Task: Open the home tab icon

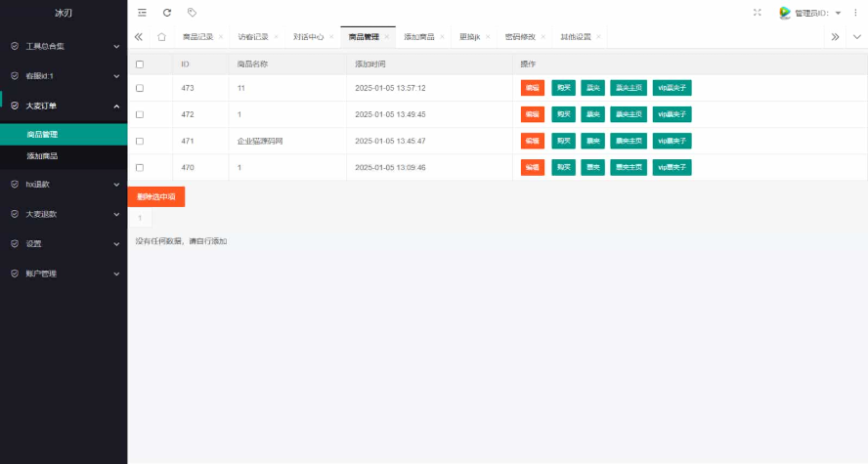Action: [x=161, y=37]
